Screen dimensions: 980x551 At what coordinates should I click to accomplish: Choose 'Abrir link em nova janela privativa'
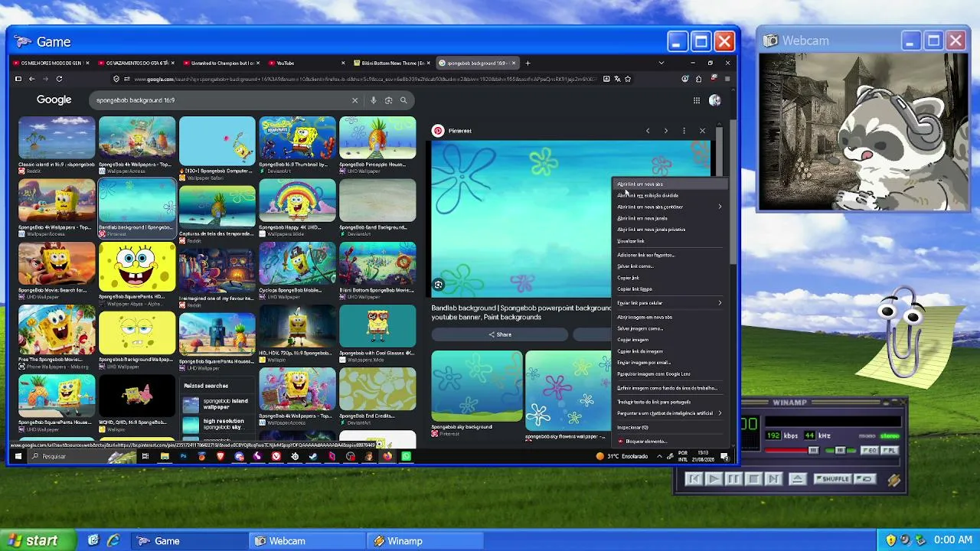(669, 230)
